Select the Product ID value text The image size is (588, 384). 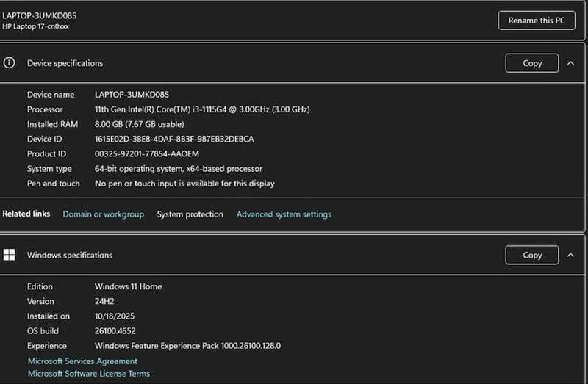[x=146, y=154]
